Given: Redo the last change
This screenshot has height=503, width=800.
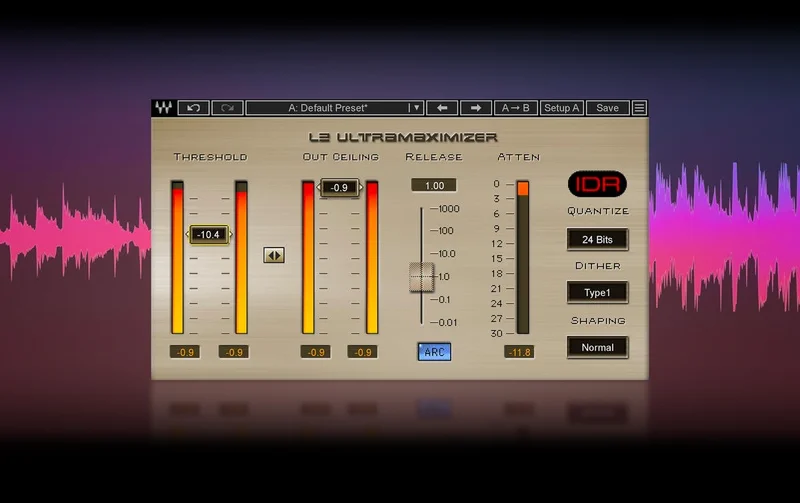Looking at the screenshot, I should (x=227, y=108).
